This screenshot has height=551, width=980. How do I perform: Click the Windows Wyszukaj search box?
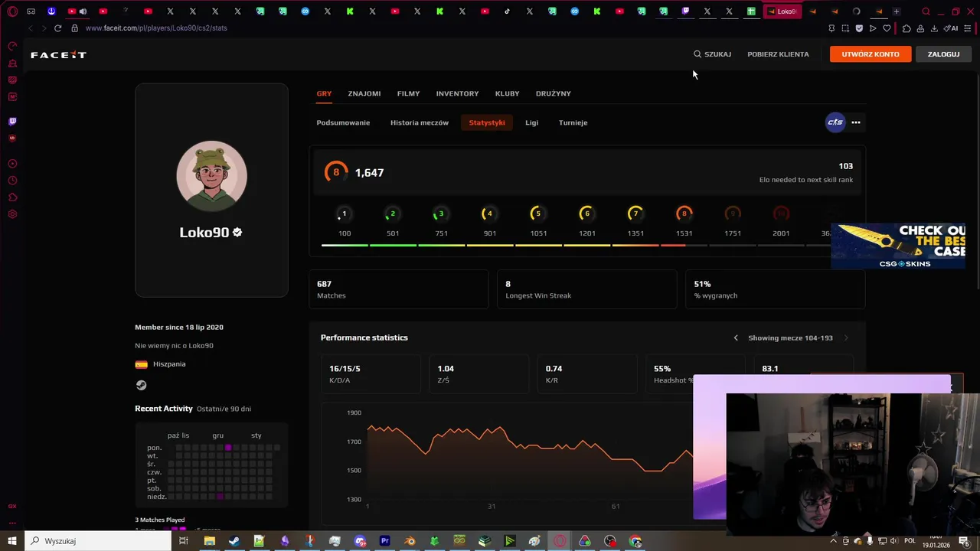(x=97, y=541)
